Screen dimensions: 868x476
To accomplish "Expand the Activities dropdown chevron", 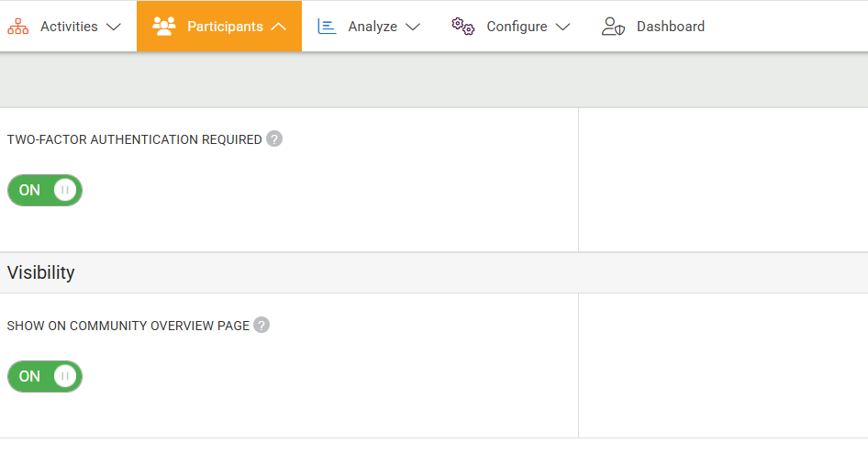I will click(x=114, y=28).
